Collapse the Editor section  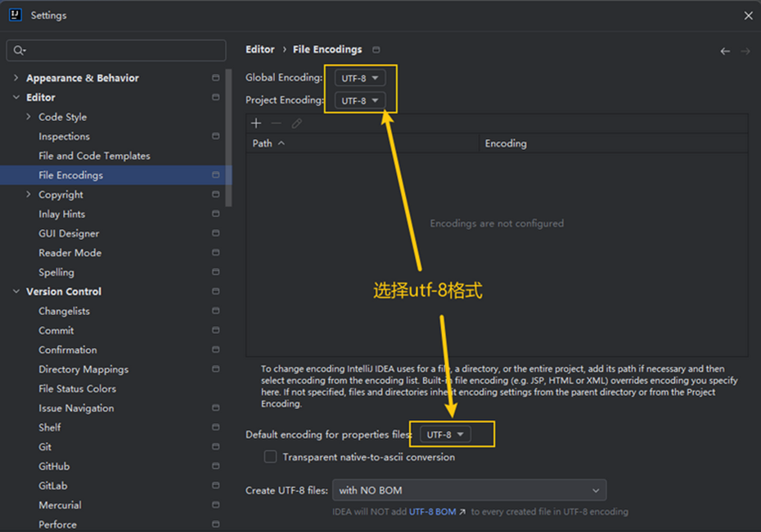tap(16, 97)
